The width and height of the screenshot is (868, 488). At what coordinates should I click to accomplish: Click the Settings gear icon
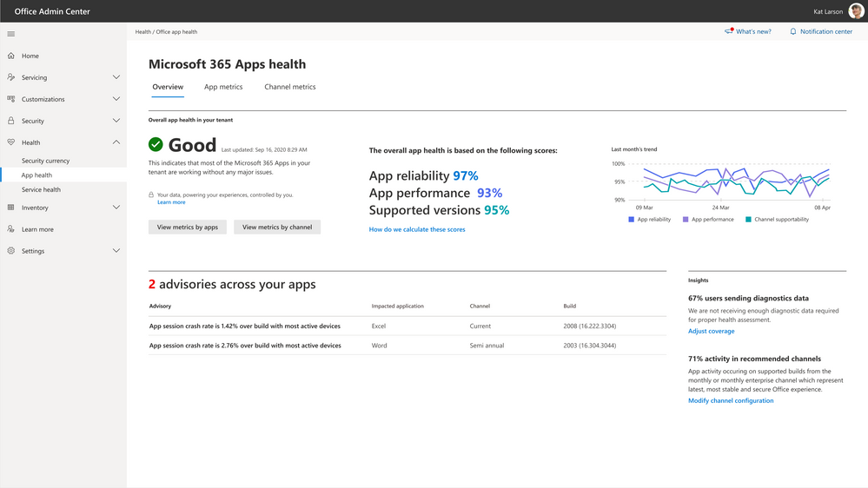click(11, 251)
